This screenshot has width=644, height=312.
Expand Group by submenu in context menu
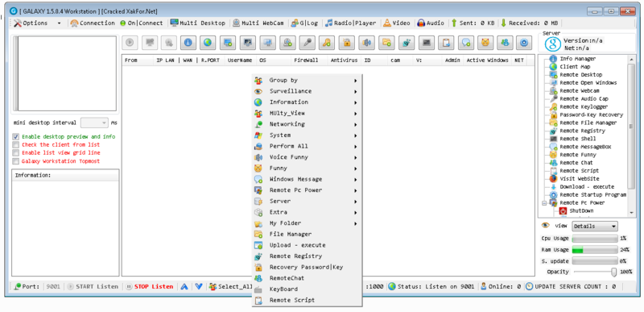(307, 81)
